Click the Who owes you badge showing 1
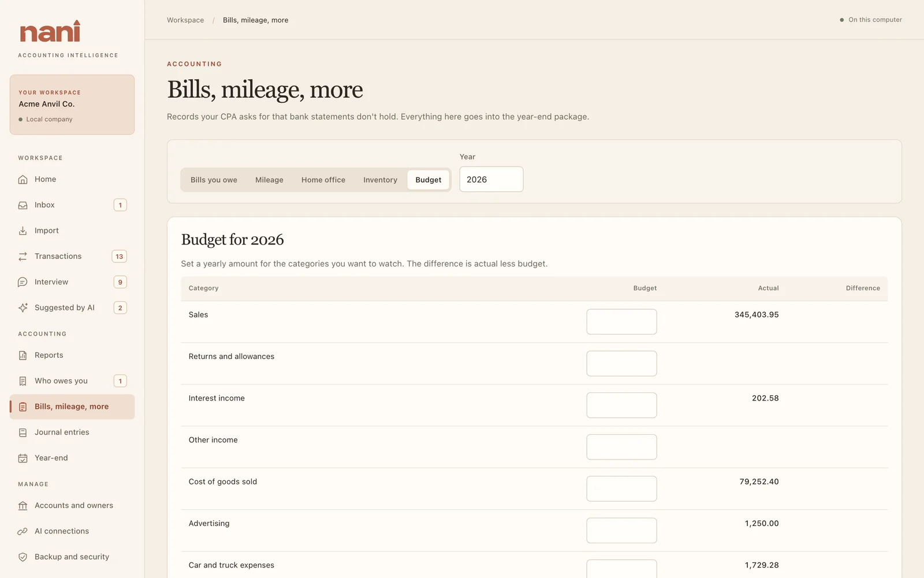This screenshot has height=578, width=924. click(x=120, y=381)
